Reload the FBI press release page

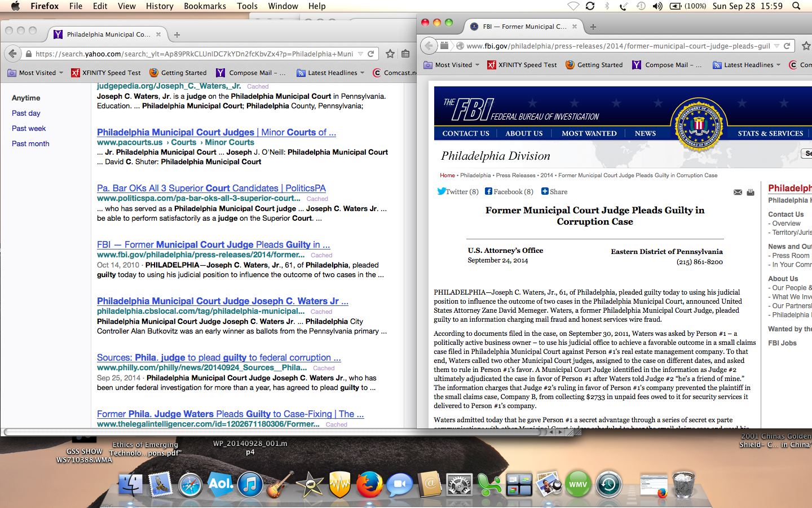click(x=787, y=46)
